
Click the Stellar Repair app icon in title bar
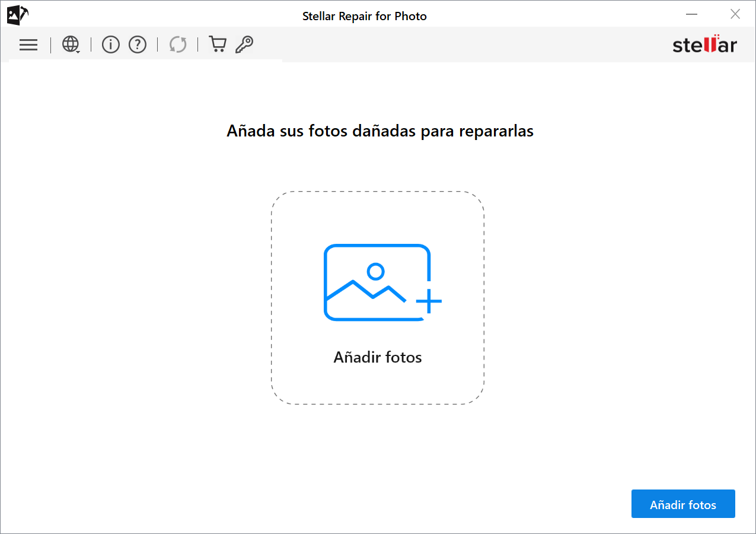[17, 15]
